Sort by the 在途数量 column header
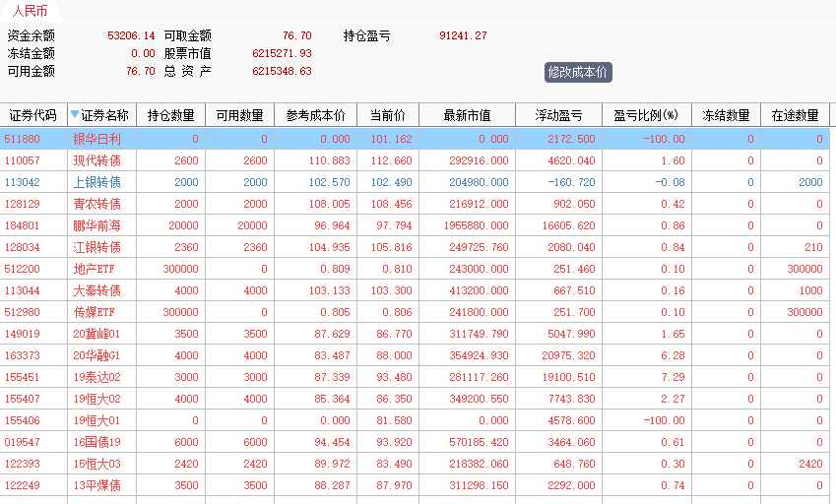The height and width of the screenshot is (504, 836). (795, 115)
